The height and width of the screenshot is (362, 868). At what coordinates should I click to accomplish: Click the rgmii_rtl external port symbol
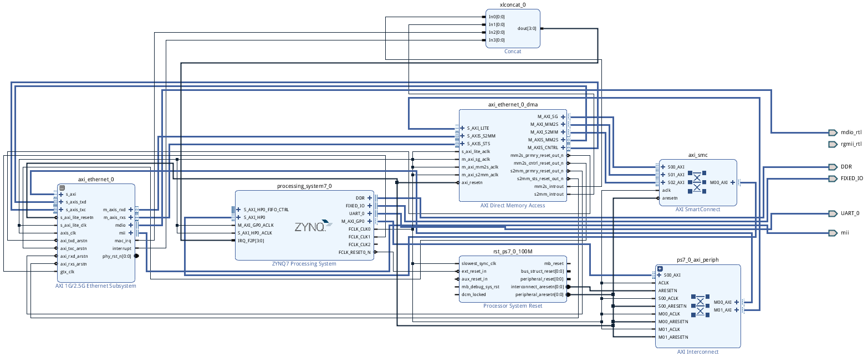[x=833, y=144]
